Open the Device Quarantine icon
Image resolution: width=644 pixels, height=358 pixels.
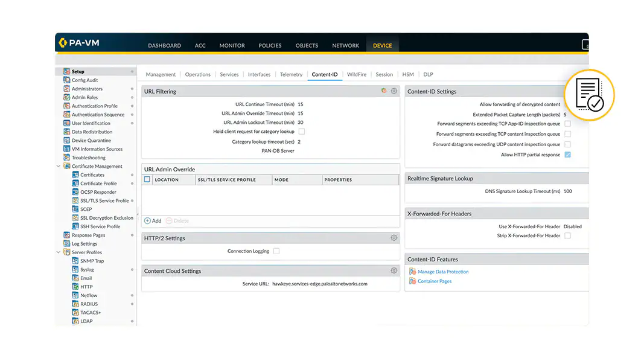click(x=66, y=140)
